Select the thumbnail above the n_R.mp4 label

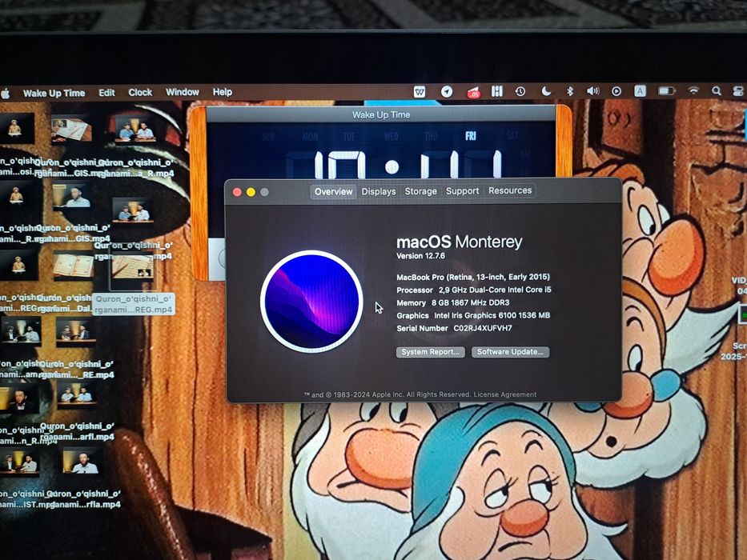pos(19,398)
